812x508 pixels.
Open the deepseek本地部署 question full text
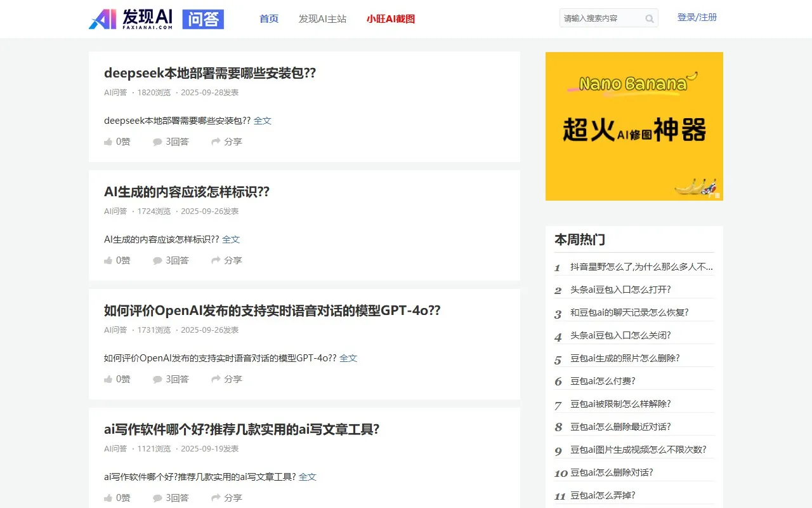point(263,121)
